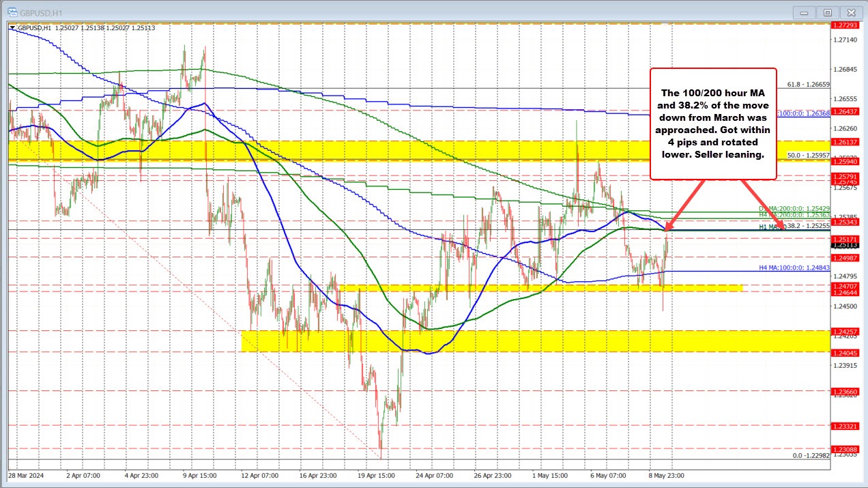Click the red 1.26137 price level tag
868x488 pixels.
[845, 142]
